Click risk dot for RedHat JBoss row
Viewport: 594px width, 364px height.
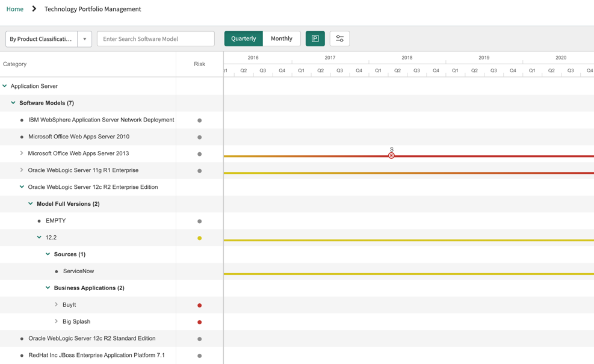click(x=200, y=356)
